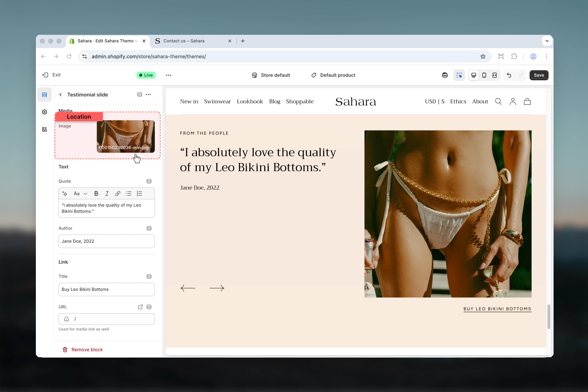The width and height of the screenshot is (588, 392).
Task: Click the Sahara store logo
Action: pos(356,102)
